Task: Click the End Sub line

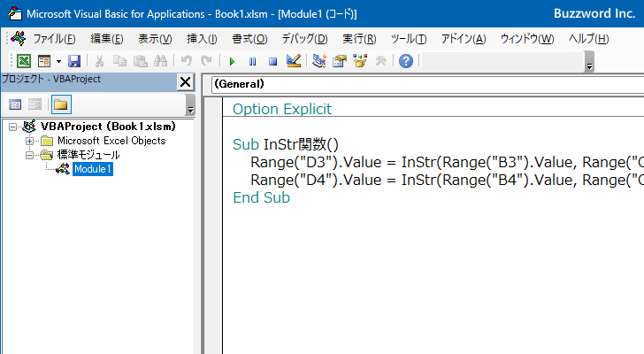Action: 261,197
